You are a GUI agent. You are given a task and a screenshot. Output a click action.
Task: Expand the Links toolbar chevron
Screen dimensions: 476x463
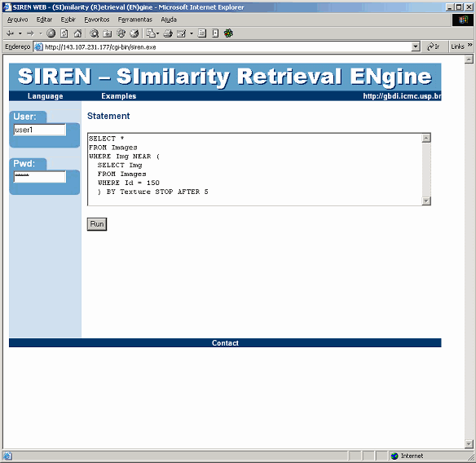(470, 45)
